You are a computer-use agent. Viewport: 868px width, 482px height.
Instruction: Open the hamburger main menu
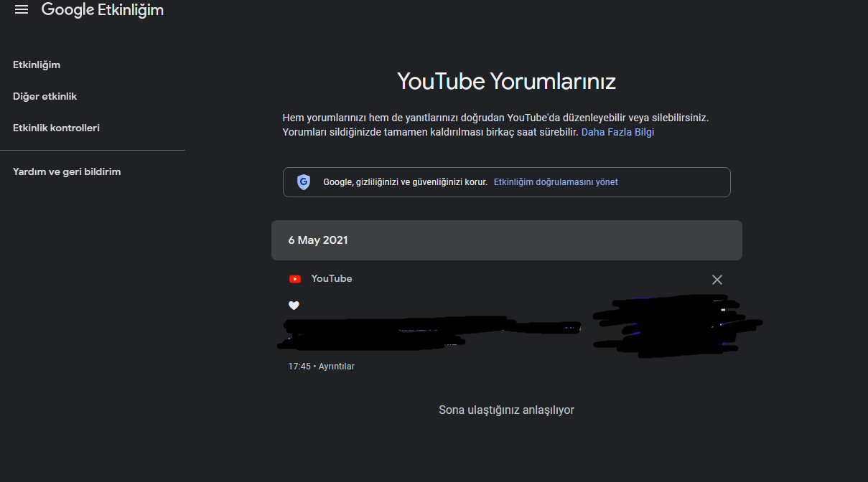22,10
